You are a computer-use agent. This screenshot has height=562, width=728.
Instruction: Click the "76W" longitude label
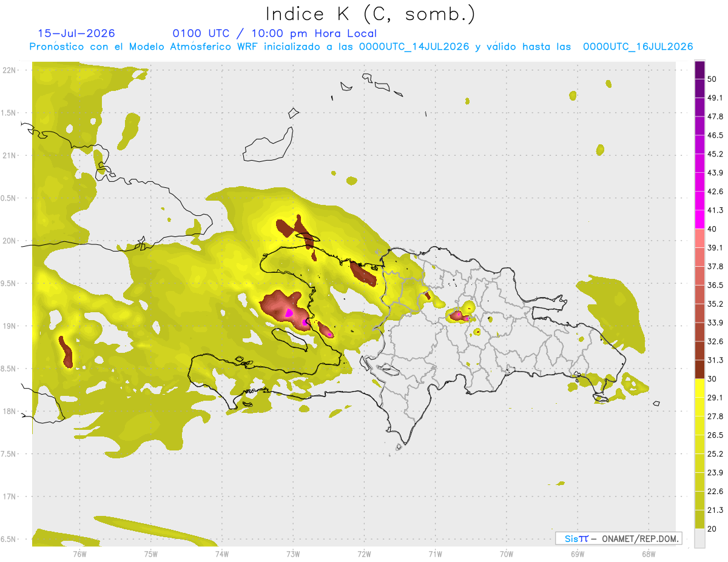tap(79, 554)
